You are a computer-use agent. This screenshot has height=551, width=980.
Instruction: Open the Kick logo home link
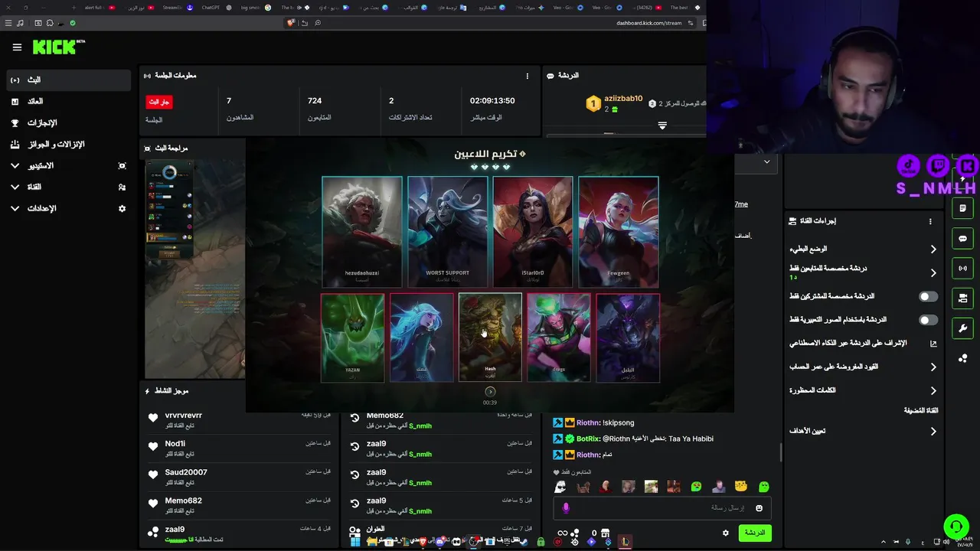pos(59,47)
